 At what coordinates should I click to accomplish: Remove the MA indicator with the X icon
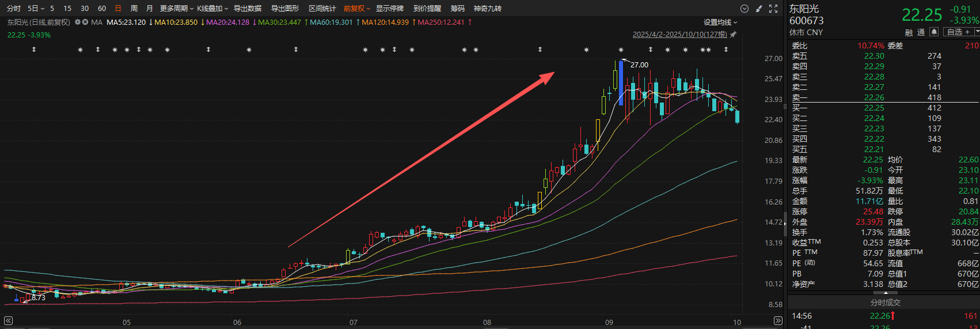click(x=85, y=22)
